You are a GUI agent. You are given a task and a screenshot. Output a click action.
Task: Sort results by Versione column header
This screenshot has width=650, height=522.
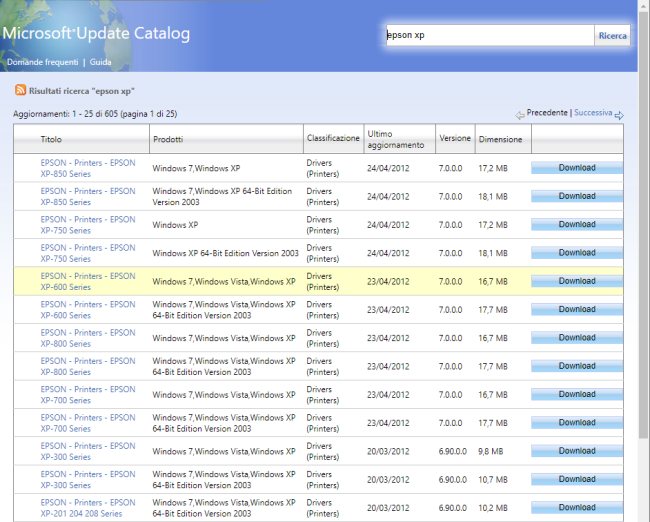click(x=455, y=138)
